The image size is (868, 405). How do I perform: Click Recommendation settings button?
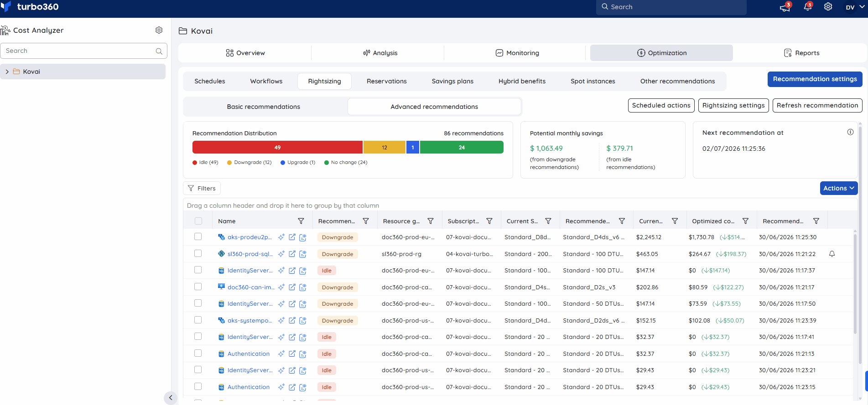click(x=815, y=79)
